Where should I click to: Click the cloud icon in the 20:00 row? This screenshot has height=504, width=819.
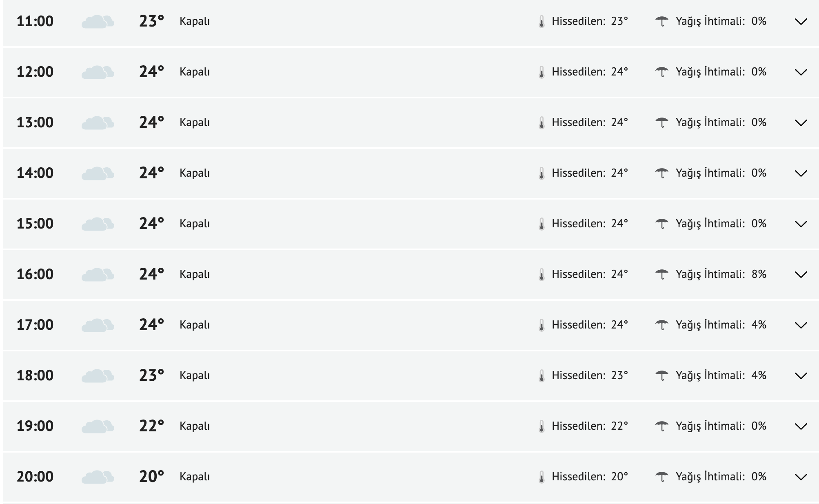(98, 477)
